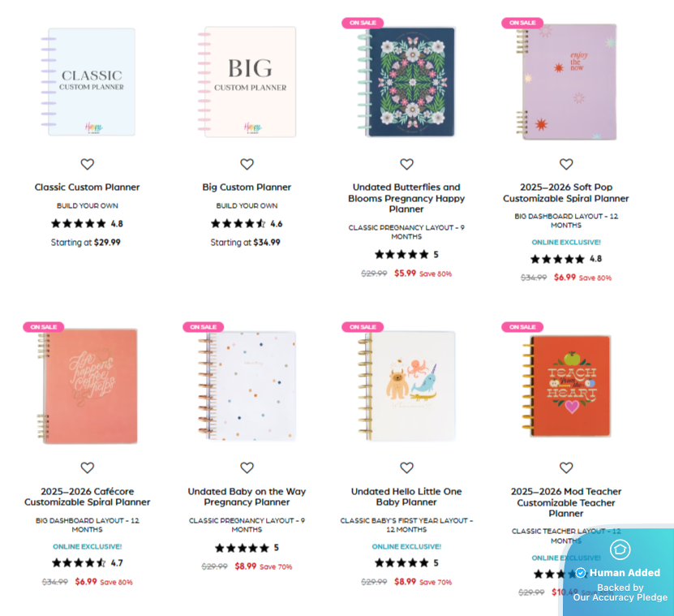Add Butterflies and Blooms Planner to wishlist

tap(406, 164)
